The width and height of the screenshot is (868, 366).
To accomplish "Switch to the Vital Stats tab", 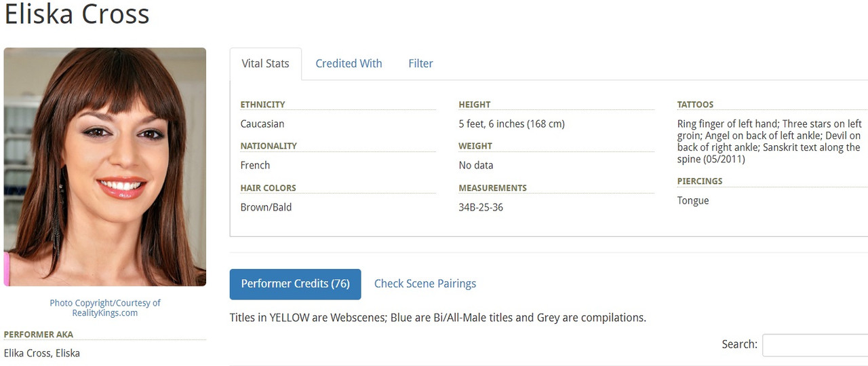I will pyautogui.click(x=265, y=64).
